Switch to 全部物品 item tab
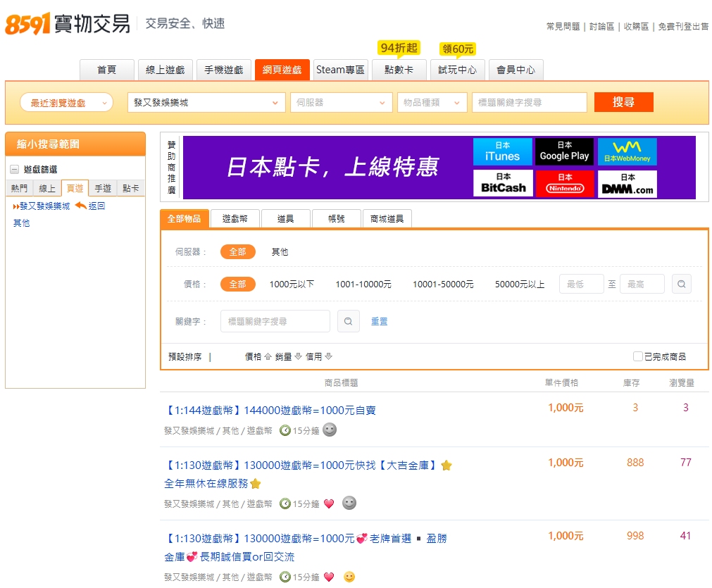The width and height of the screenshot is (712, 588). point(185,218)
